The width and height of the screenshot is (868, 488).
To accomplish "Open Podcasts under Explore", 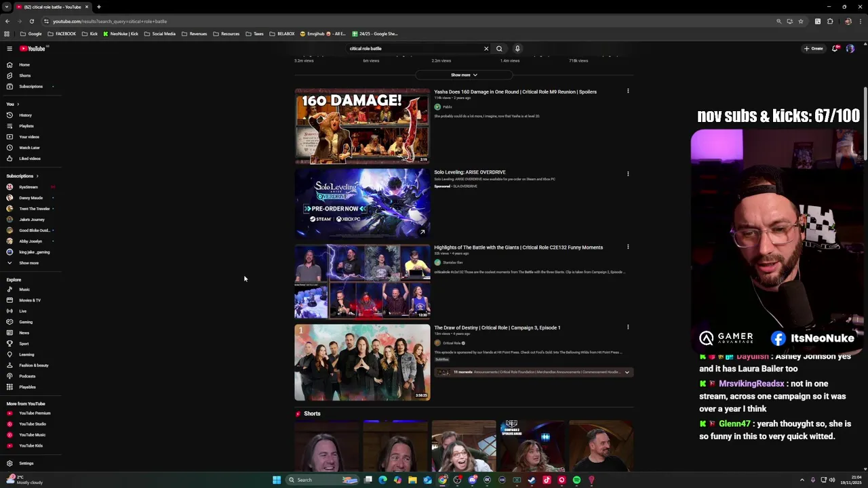I will click(27, 376).
